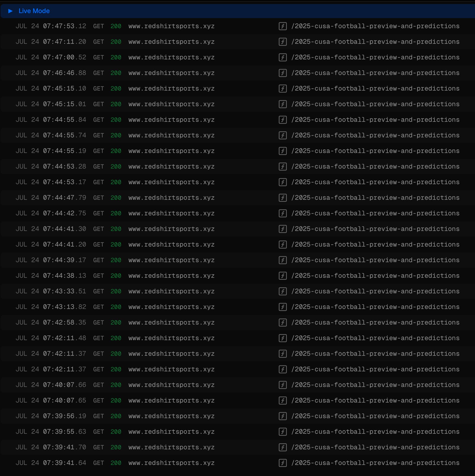Click www.redshirtsports.xyz host in 07:44:41.20 row
The height and width of the screenshot is (476, 475).
pos(171,245)
